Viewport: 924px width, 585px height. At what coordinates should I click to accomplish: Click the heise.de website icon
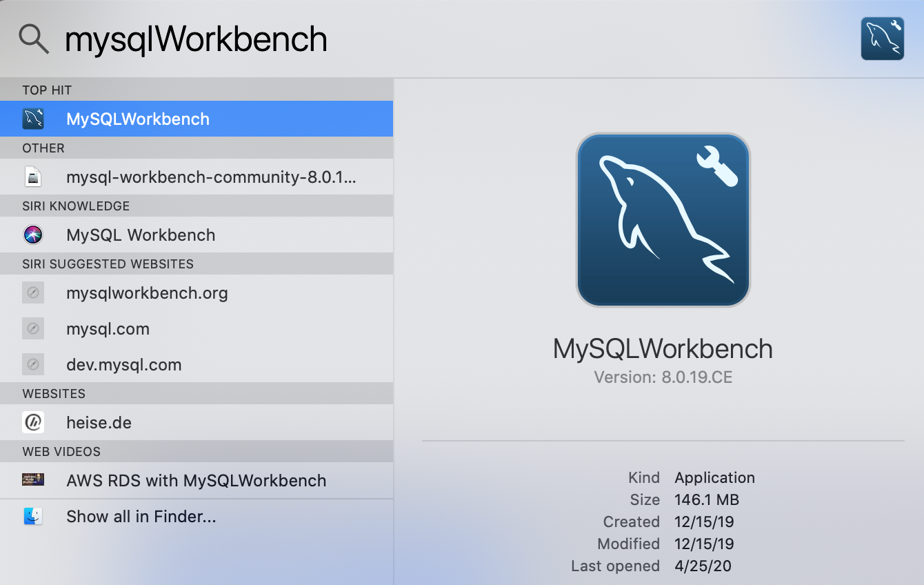coord(33,422)
